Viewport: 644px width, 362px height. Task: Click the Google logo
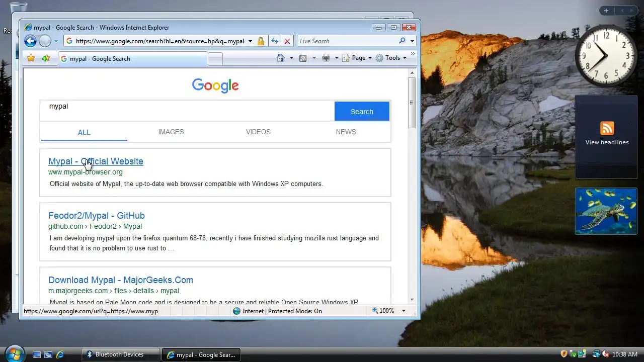[215, 85]
